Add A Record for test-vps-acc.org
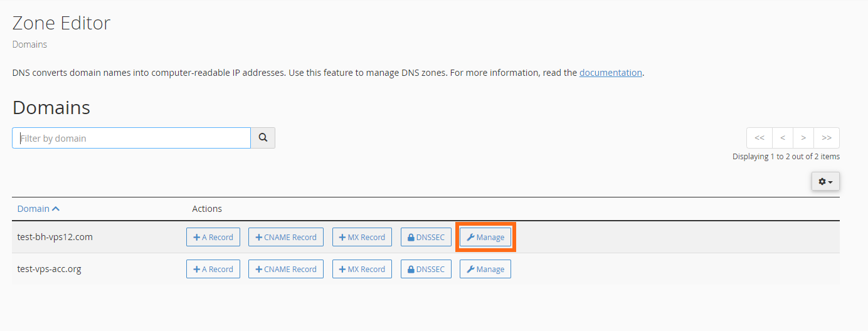This screenshot has width=868, height=331. (x=213, y=269)
